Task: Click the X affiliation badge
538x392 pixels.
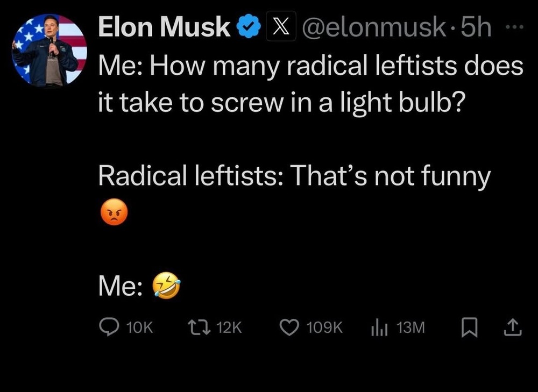Action: coord(281,27)
